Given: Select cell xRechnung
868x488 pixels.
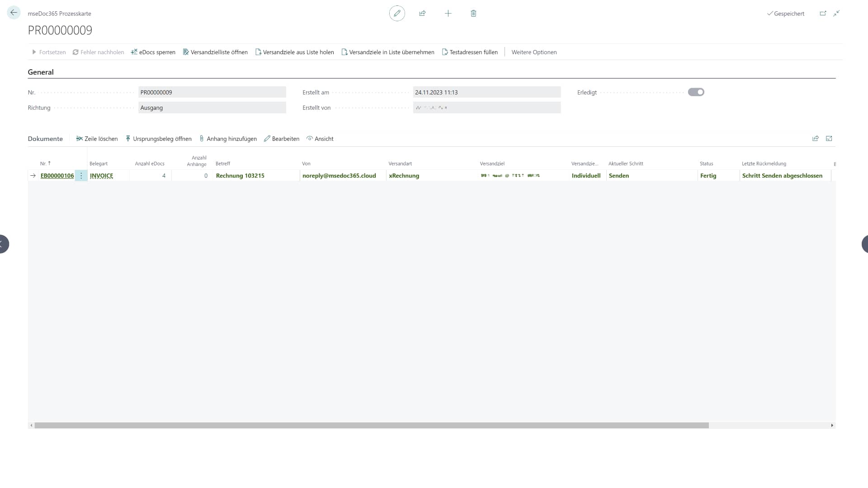Looking at the screenshot, I should (432, 176).
